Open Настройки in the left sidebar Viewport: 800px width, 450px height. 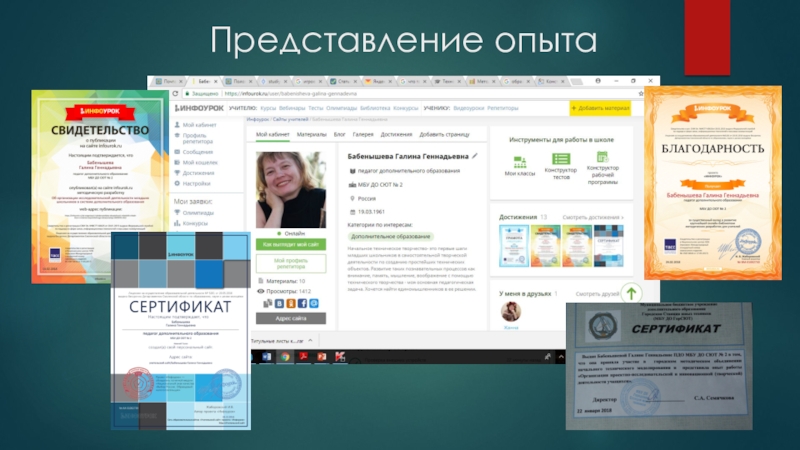click(x=196, y=183)
